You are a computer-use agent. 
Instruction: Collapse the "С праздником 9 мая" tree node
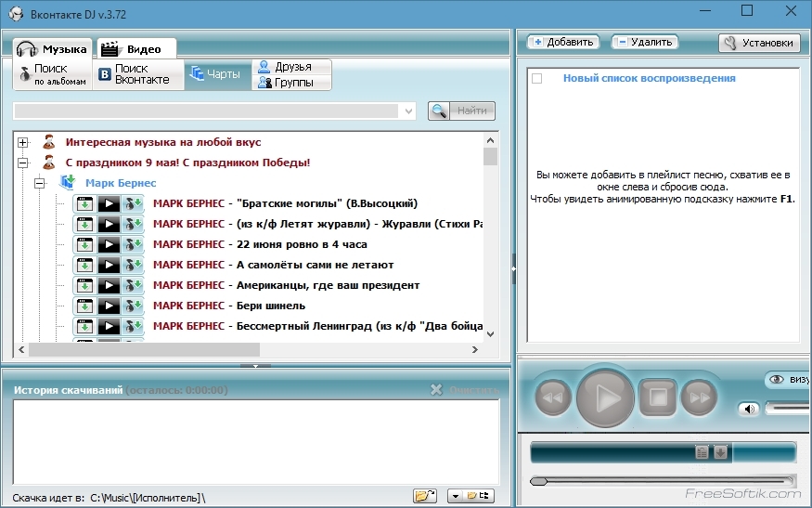click(x=23, y=163)
